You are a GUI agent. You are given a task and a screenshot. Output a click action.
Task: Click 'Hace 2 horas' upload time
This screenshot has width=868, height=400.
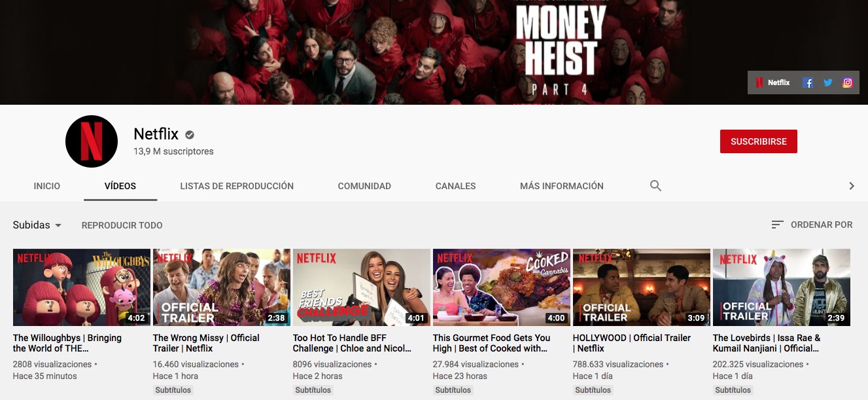318,376
